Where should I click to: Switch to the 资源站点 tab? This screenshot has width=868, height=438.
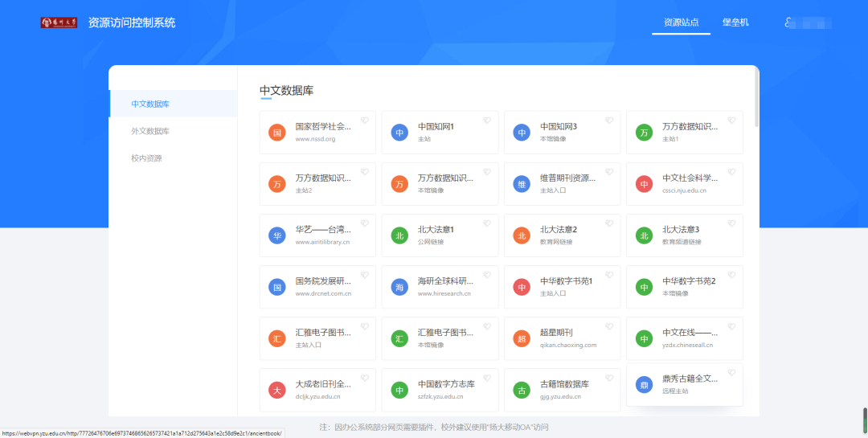681,23
